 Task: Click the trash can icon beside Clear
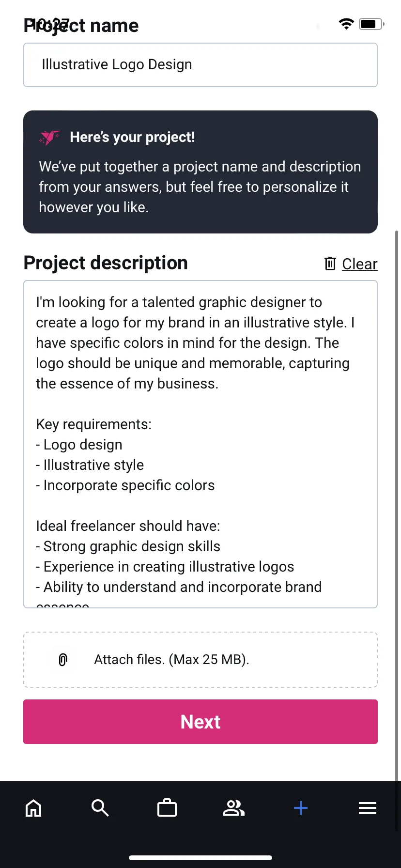tap(330, 263)
